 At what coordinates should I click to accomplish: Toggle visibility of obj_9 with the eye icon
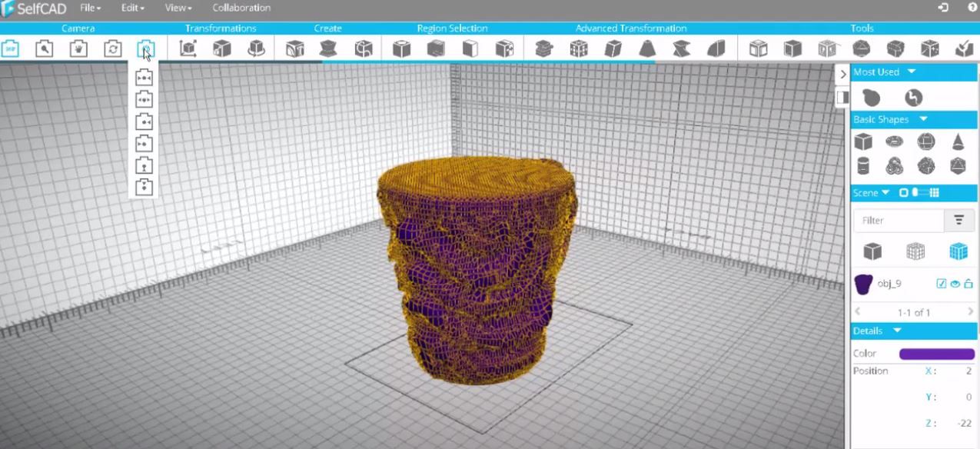coord(953,283)
